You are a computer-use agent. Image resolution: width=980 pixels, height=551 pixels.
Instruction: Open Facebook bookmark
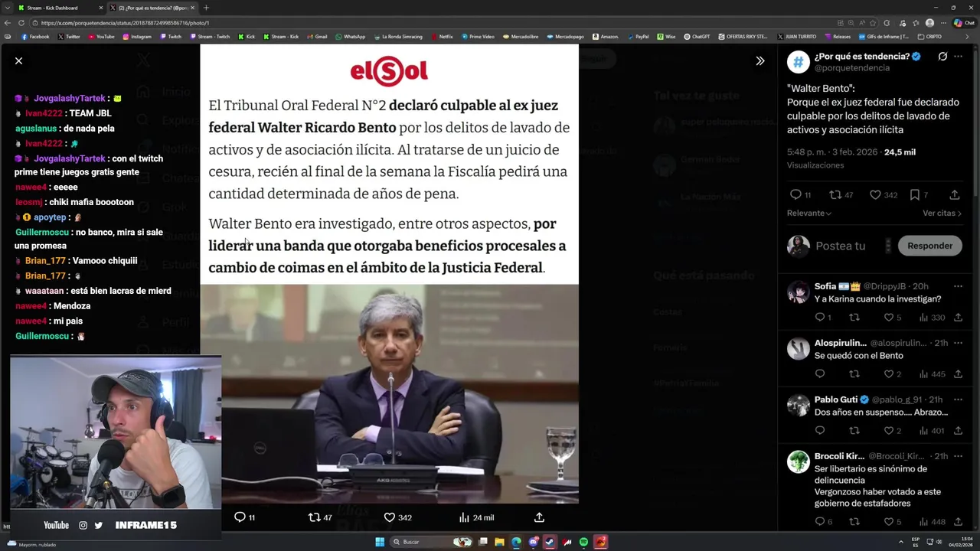(35, 37)
